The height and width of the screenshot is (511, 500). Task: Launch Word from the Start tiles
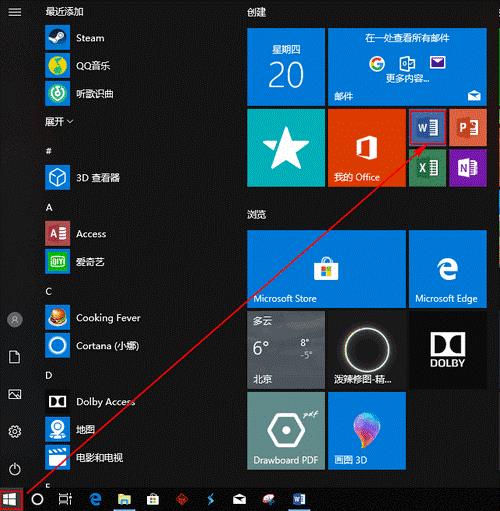[428, 127]
